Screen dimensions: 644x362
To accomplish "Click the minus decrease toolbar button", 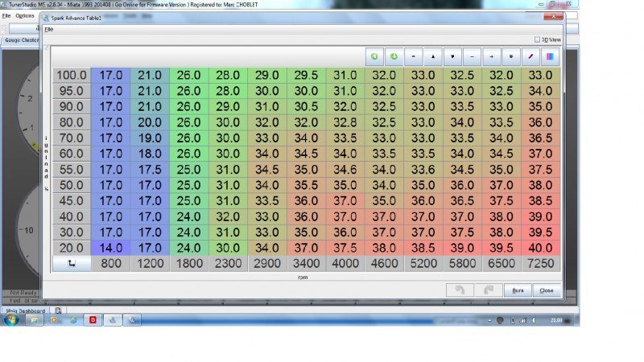I will pyautogui.click(x=472, y=56).
